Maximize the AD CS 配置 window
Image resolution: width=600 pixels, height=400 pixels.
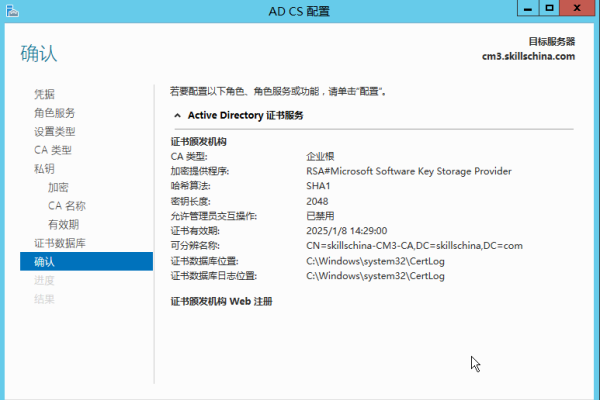pyautogui.click(x=549, y=9)
